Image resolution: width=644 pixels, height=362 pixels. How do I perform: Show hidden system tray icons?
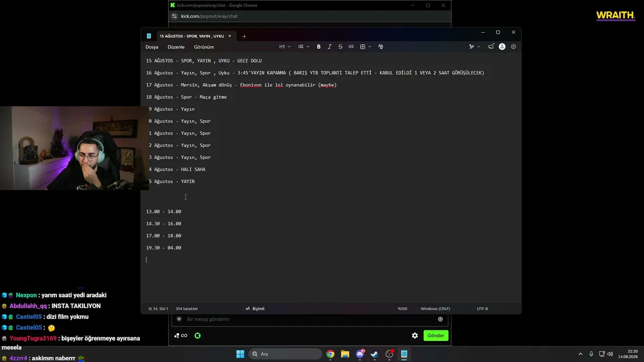point(580,354)
